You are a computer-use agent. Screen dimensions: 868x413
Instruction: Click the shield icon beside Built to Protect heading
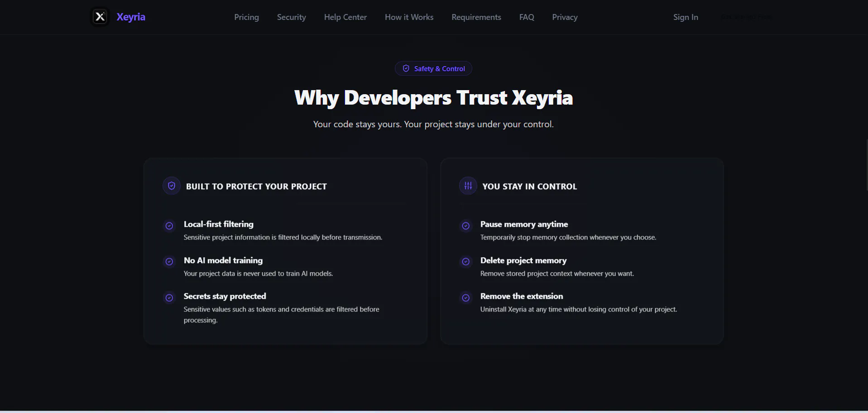[x=172, y=186]
